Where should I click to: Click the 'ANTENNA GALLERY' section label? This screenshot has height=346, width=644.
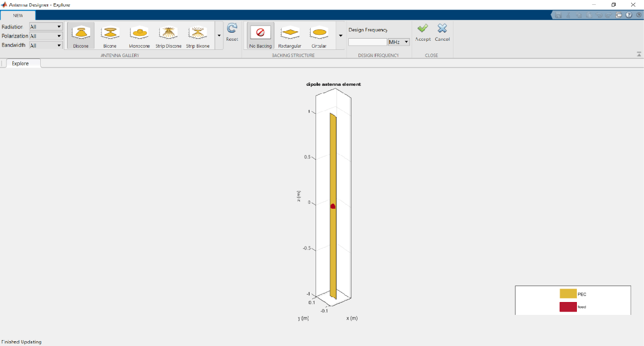click(x=120, y=55)
